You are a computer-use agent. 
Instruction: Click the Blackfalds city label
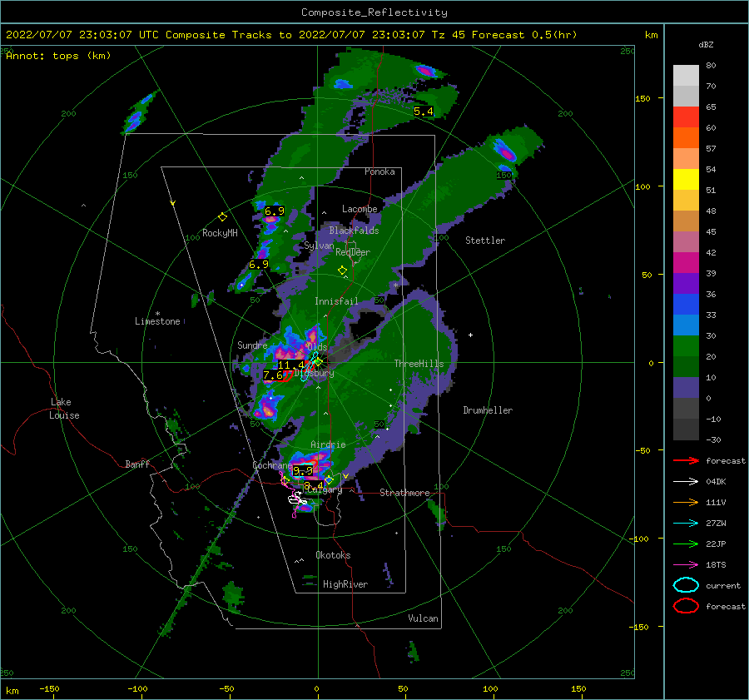[354, 231]
